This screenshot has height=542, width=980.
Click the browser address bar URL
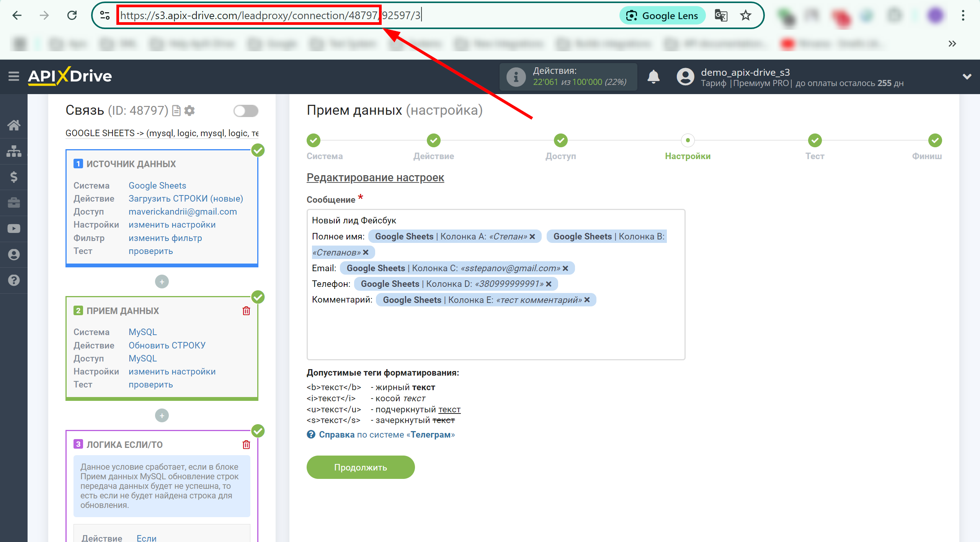click(270, 15)
